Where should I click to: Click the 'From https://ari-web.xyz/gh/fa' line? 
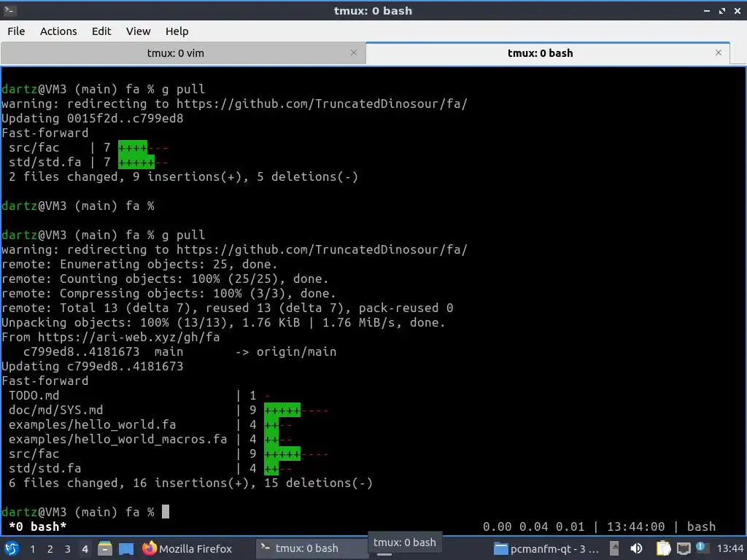(x=111, y=337)
